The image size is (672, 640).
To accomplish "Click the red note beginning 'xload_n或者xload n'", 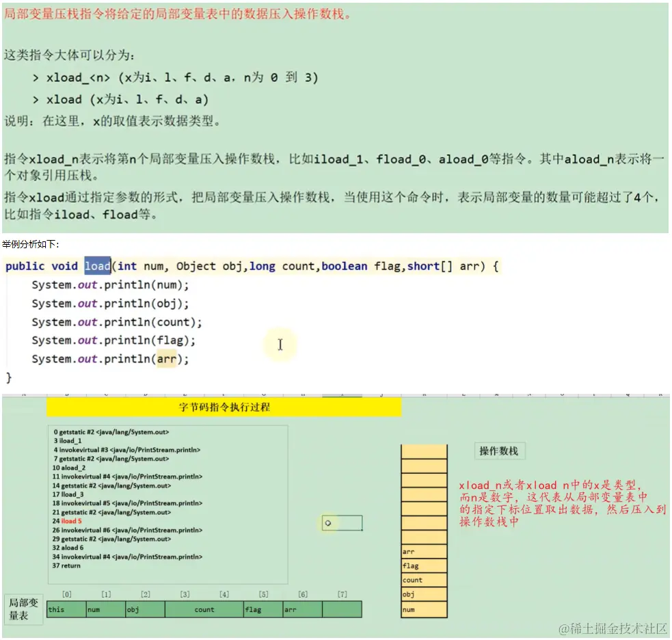I will point(563,503).
